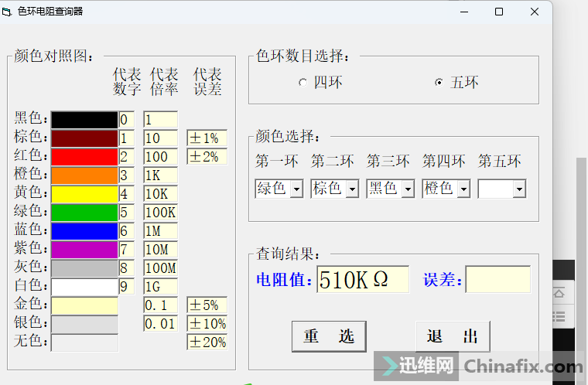Click the 电阻值 result field showing 510KΩ
This screenshot has width=588, height=385.
pyautogui.click(x=363, y=279)
